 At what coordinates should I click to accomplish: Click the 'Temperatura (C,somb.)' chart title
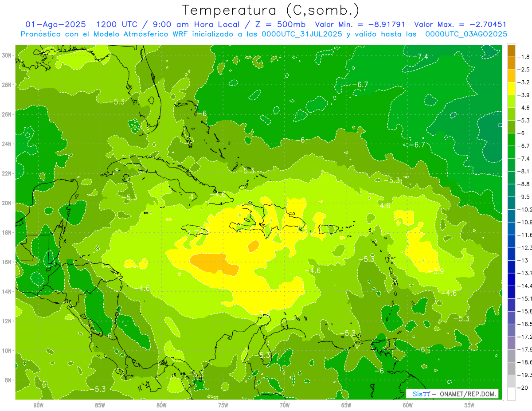tap(270, 10)
